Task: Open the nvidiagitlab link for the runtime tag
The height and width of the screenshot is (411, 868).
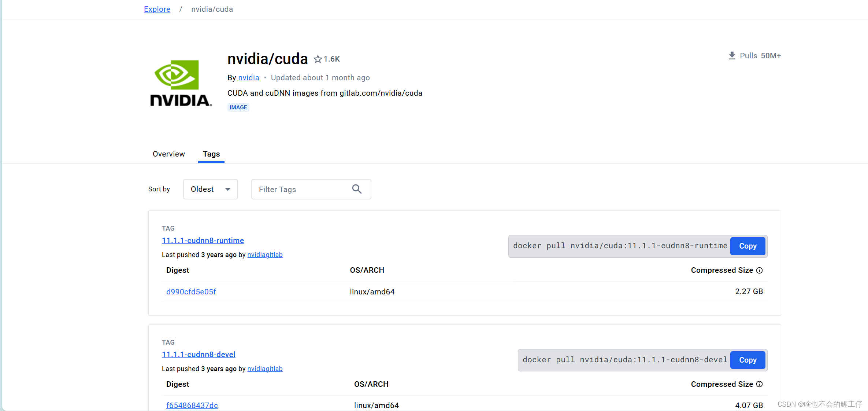Action: pos(265,254)
